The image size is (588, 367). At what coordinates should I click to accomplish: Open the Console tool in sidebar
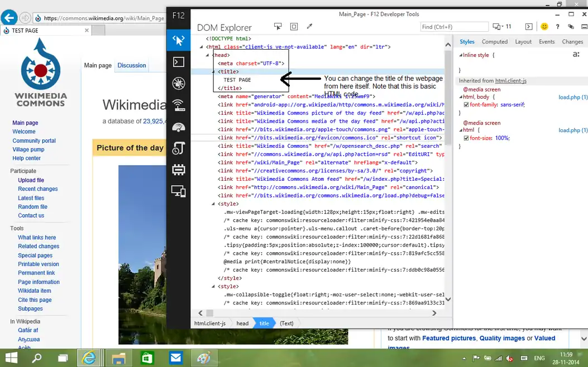tap(178, 62)
